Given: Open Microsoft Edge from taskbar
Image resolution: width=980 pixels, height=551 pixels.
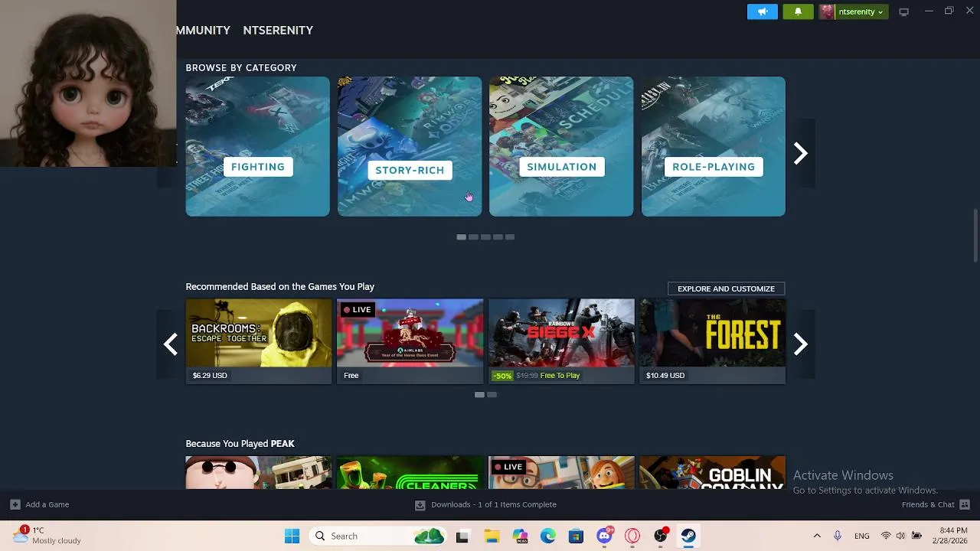Looking at the screenshot, I should tap(548, 536).
